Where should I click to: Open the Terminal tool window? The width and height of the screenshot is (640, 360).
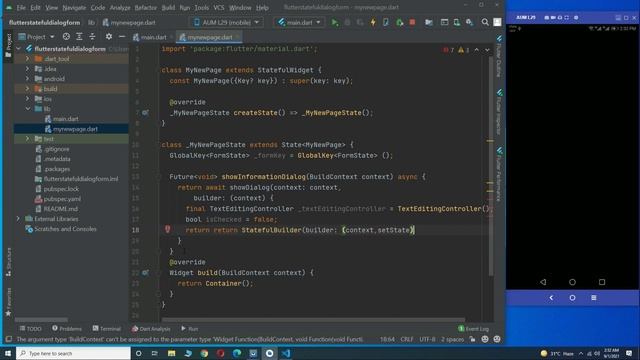(107, 329)
